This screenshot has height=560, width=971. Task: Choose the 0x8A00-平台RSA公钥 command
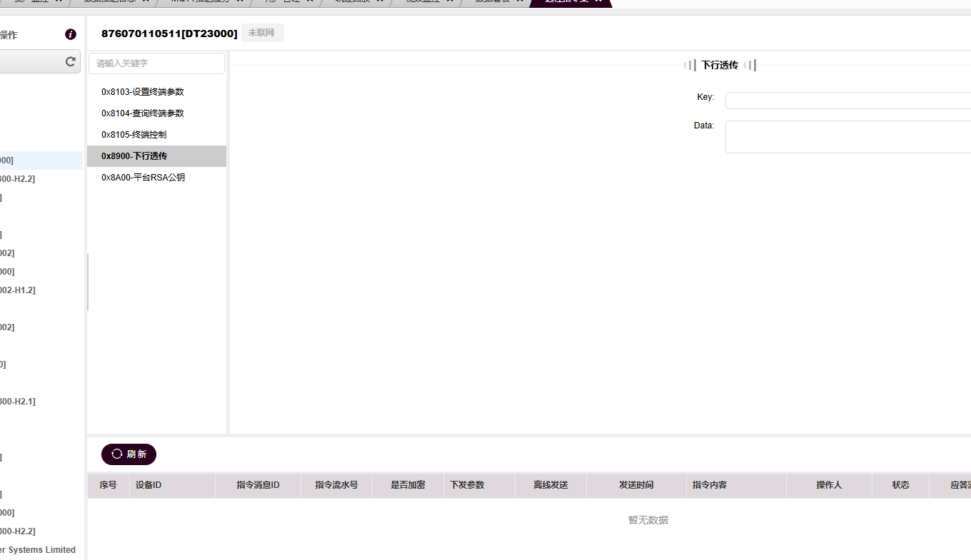pyautogui.click(x=143, y=178)
